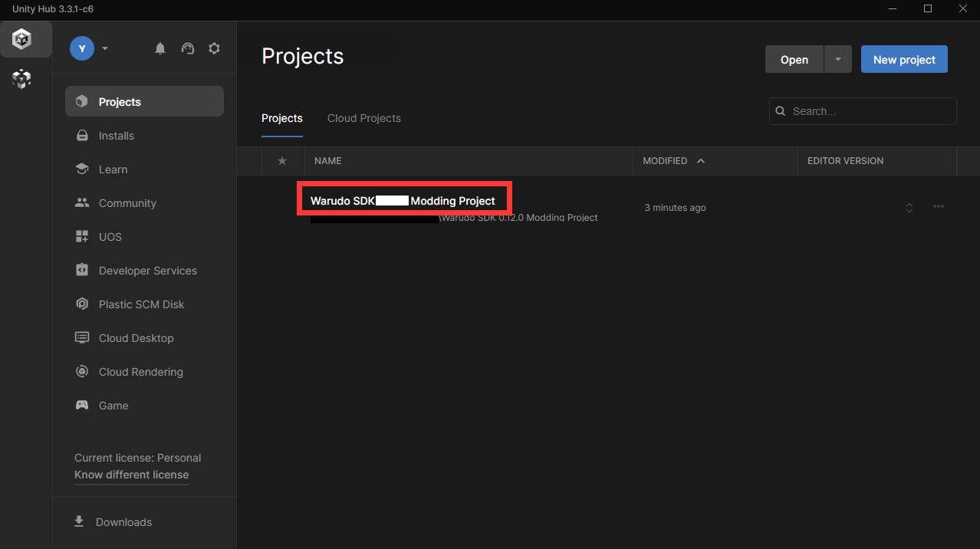Open the dropdown arrow beside Open button

(837, 60)
